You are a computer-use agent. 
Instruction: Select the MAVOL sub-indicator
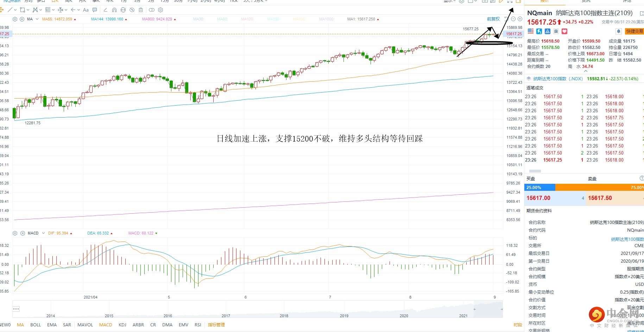pos(85,325)
